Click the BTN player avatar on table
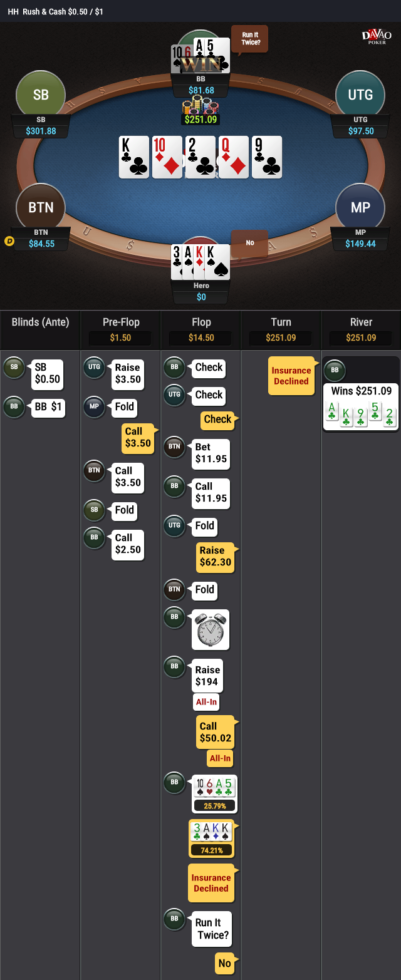The width and height of the screenshot is (401, 980). [x=41, y=208]
